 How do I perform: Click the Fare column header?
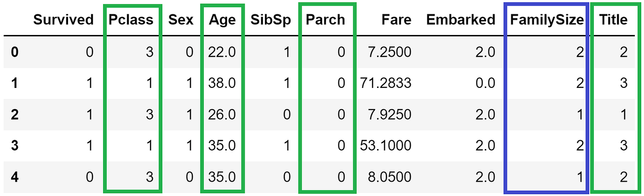point(396,20)
